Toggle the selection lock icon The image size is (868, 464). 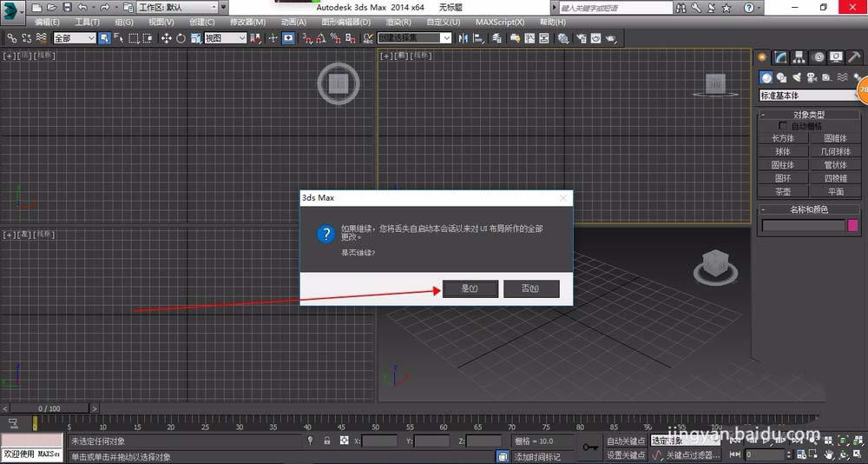point(326,441)
